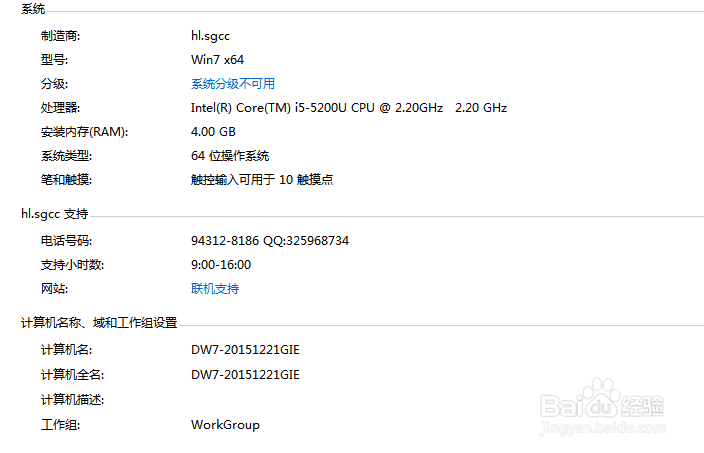This screenshot has height=453, width=704.
Task: Click the hl.sgcc 支持 section heading
Action: (x=54, y=214)
